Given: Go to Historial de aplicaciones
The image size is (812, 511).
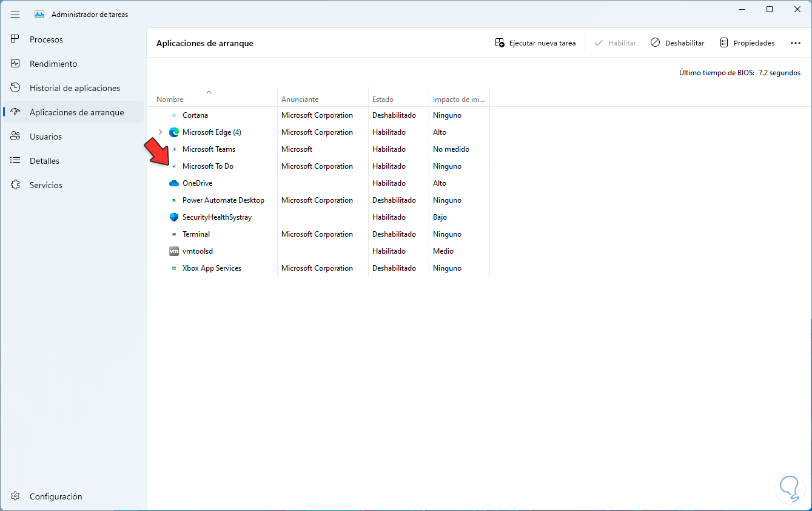Looking at the screenshot, I should 73,88.
